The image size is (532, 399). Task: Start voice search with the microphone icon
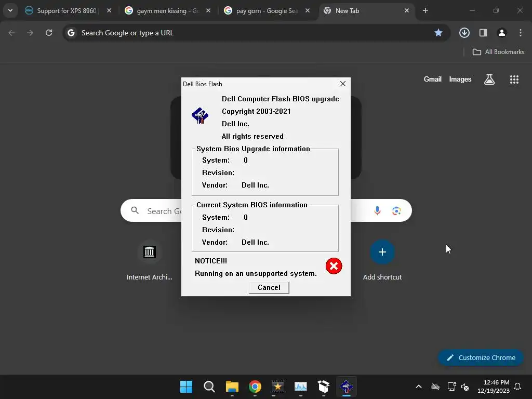click(x=377, y=211)
